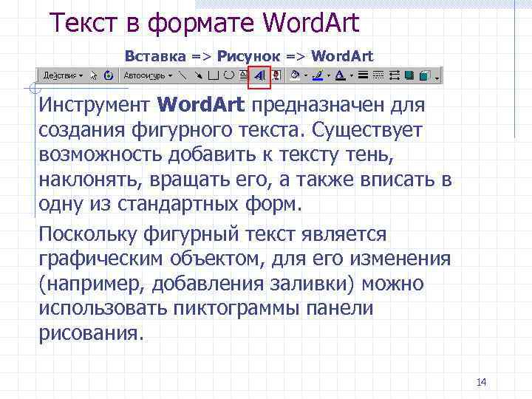This screenshot has height=399, width=532.
Task: Select the Arrow drawing tool
Action: point(198,75)
